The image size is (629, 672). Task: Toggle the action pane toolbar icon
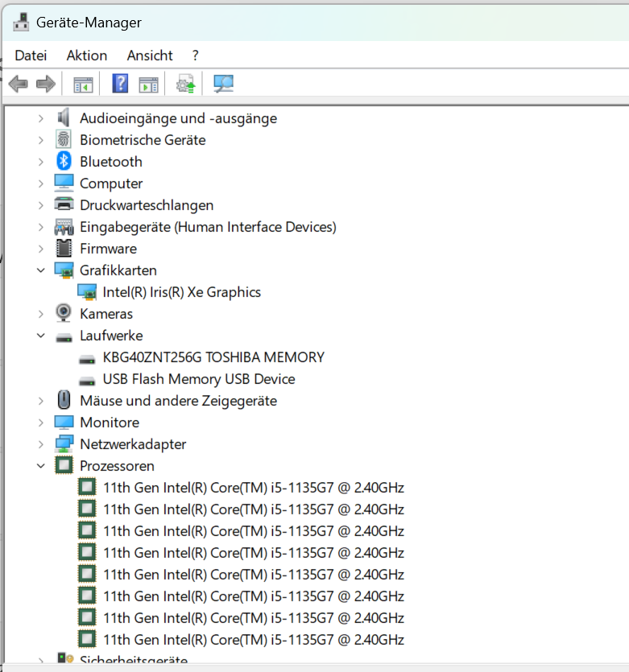[148, 84]
